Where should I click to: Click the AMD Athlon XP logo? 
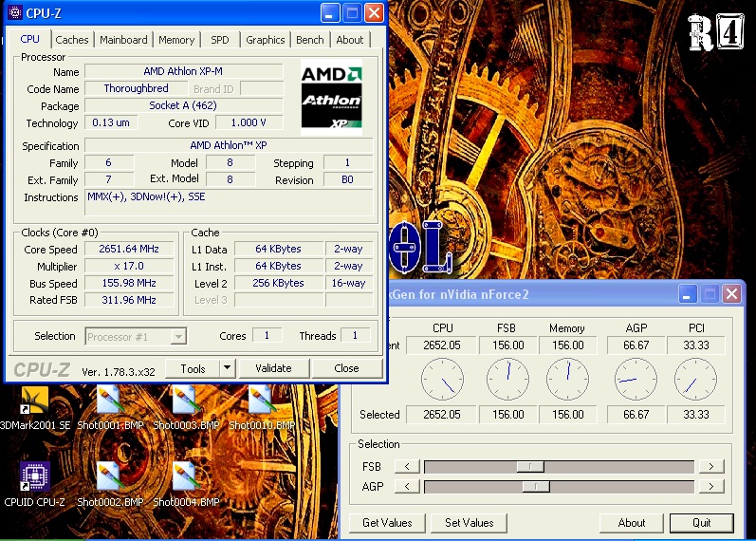331,97
